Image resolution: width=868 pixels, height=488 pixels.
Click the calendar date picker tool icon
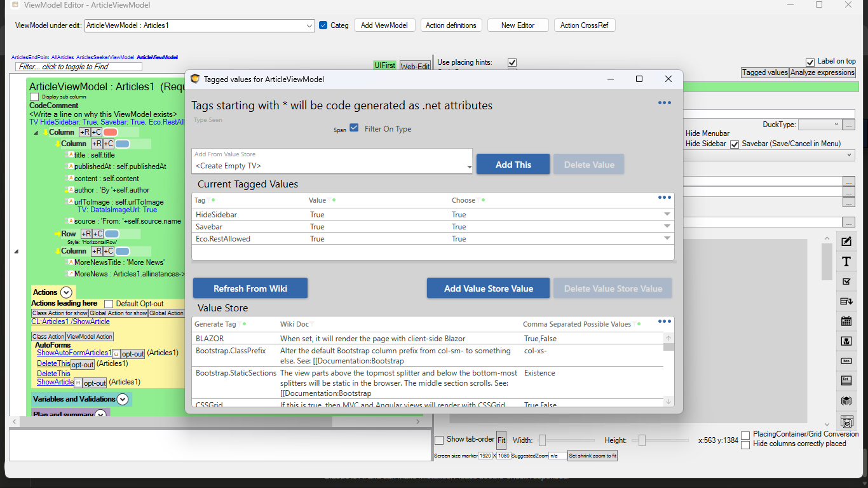coord(846,322)
